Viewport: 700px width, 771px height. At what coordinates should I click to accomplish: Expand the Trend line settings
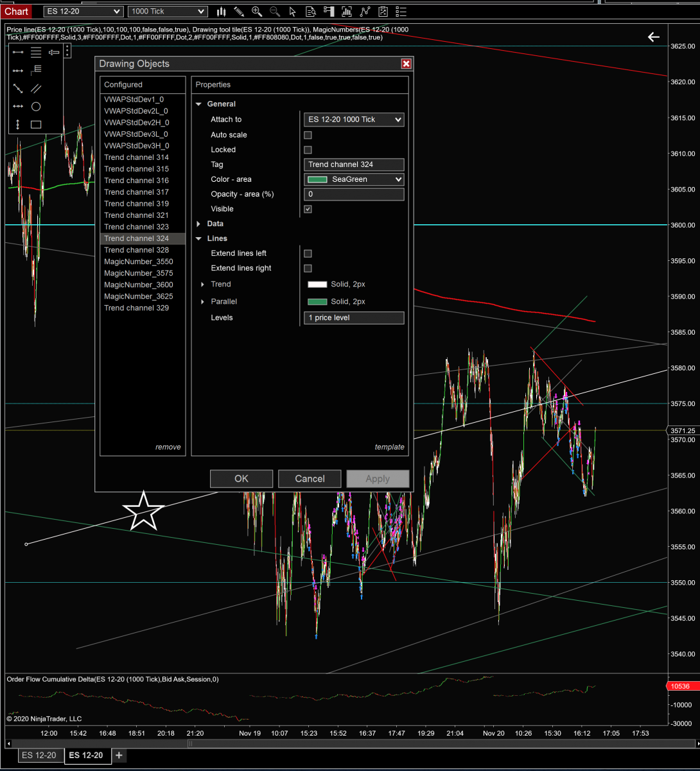point(203,284)
